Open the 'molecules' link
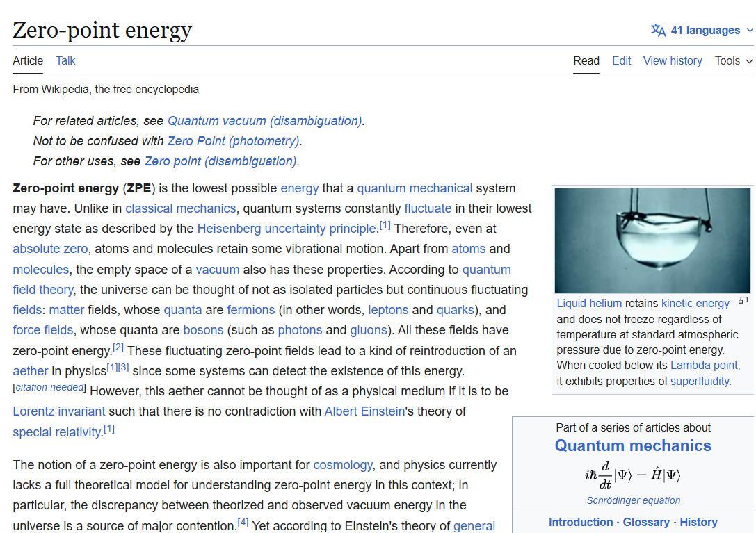Image resolution: width=756 pixels, height=533 pixels. 41,270
